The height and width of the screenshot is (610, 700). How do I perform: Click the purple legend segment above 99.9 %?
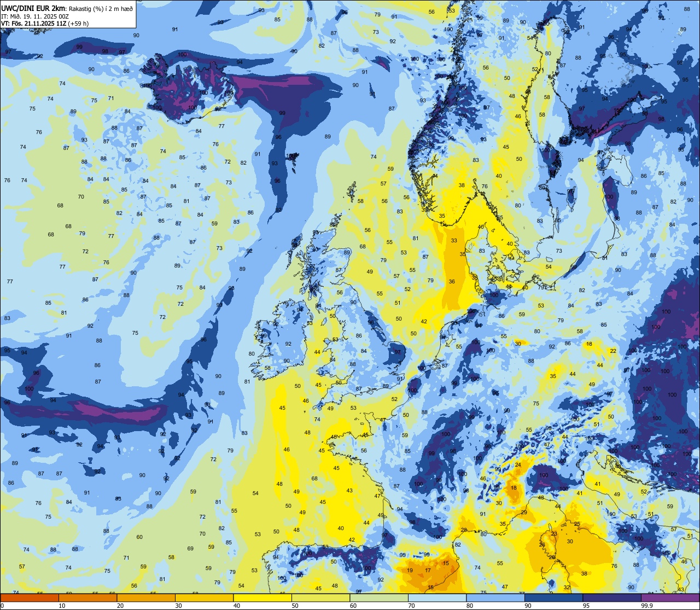(x=670, y=598)
